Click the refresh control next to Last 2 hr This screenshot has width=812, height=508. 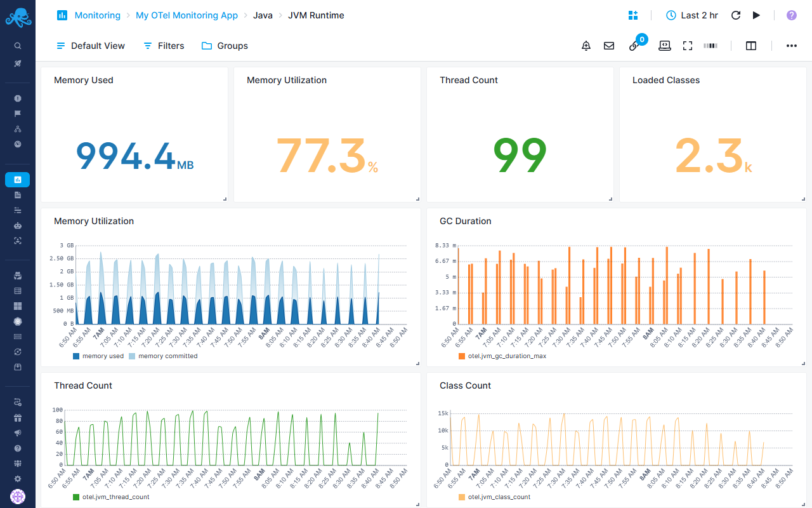[735, 15]
